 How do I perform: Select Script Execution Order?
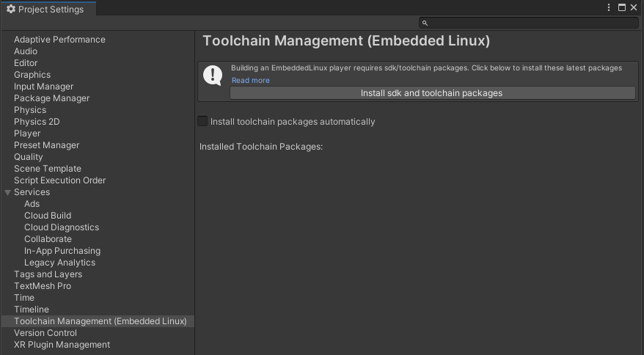pos(59,180)
